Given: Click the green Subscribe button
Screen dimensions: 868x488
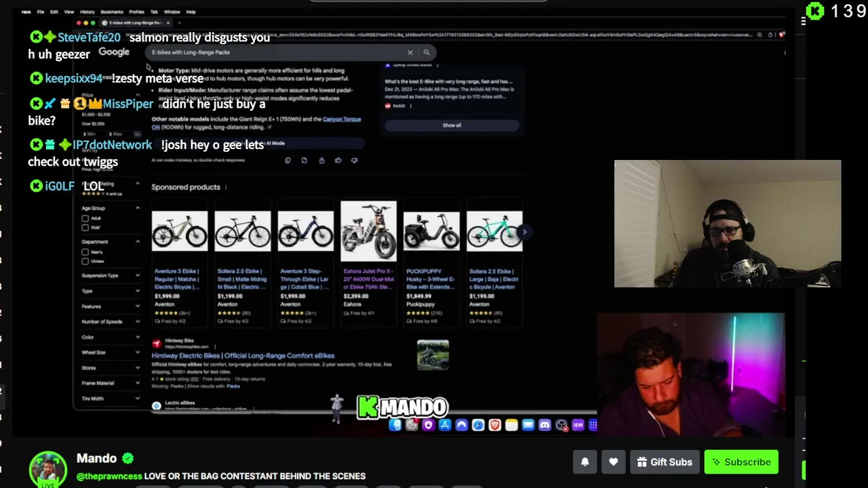Looking at the screenshot, I should 741,462.
